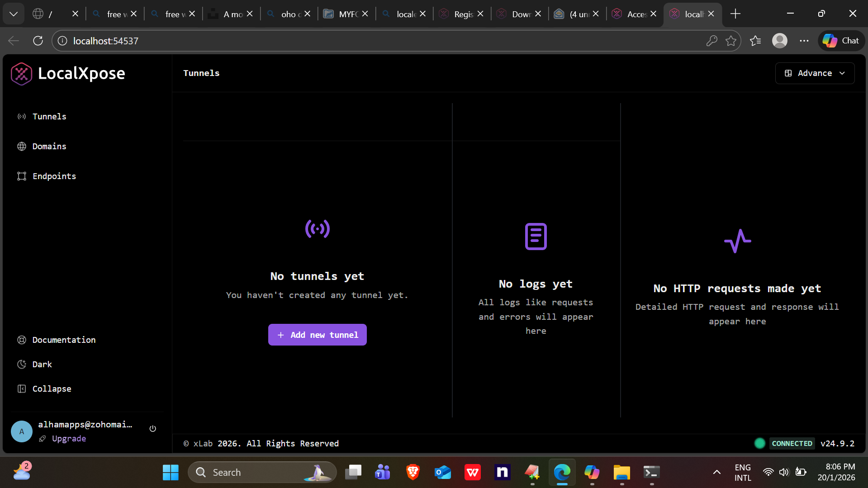Click the user avatar circle A
Screen dimensions: 868x488
click(x=22, y=431)
